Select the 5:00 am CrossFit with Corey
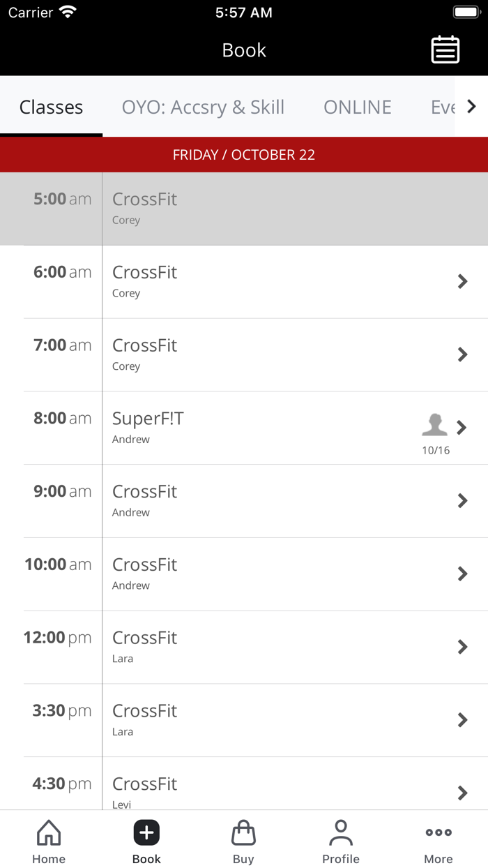The image size is (488, 868). pyautogui.click(x=244, y=209)
